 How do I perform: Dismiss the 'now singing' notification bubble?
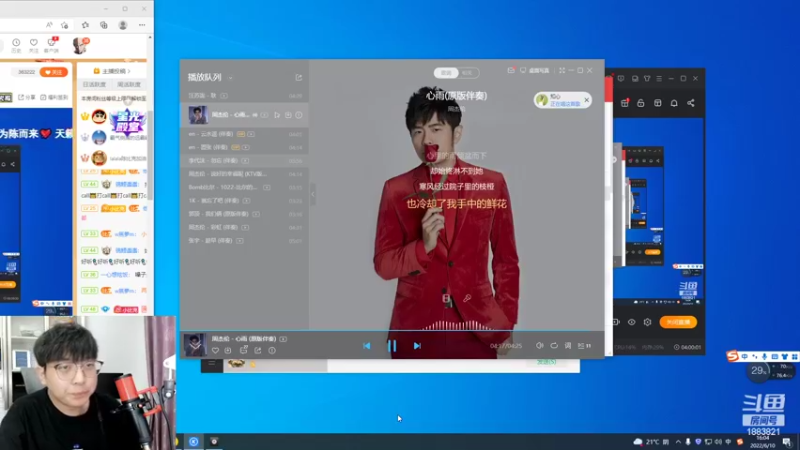tap(587, 100)
